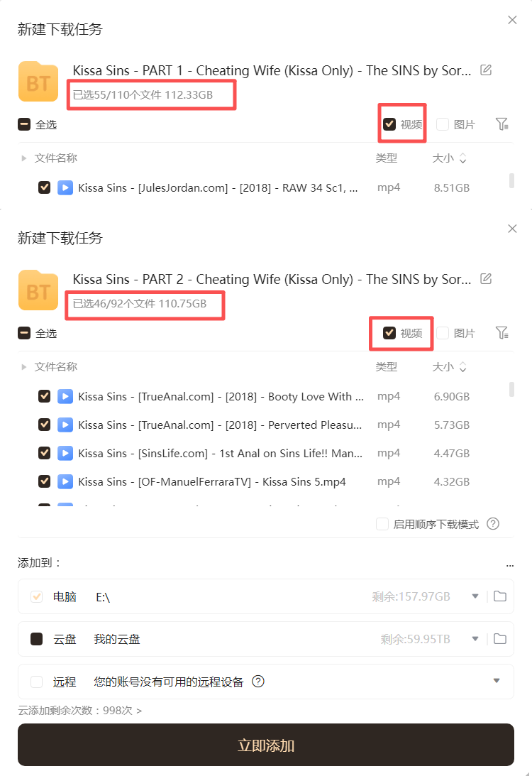The width and height of the screenshot is (532, 776).
Task: Enable 图片 checkbox in PART 1 panel
Action: tap(443, 124)
